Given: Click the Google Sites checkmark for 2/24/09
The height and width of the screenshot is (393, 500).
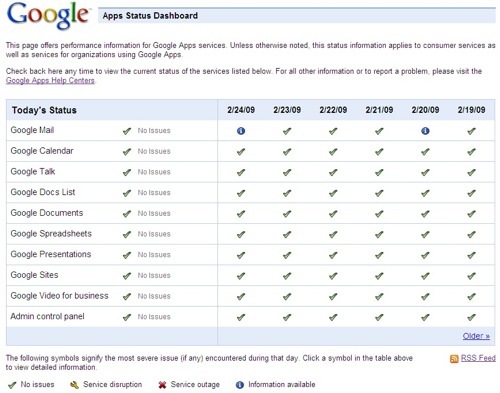Looking at the screenshot, I should (x=241, y=276).
